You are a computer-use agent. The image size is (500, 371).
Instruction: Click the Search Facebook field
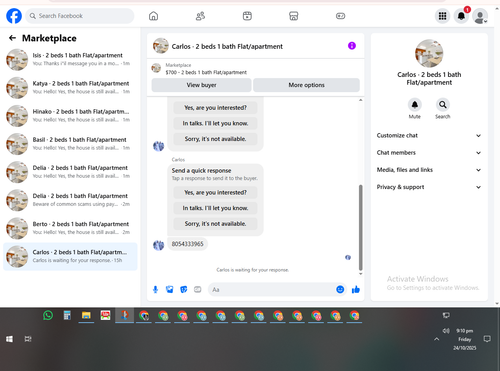click(80, 16)
